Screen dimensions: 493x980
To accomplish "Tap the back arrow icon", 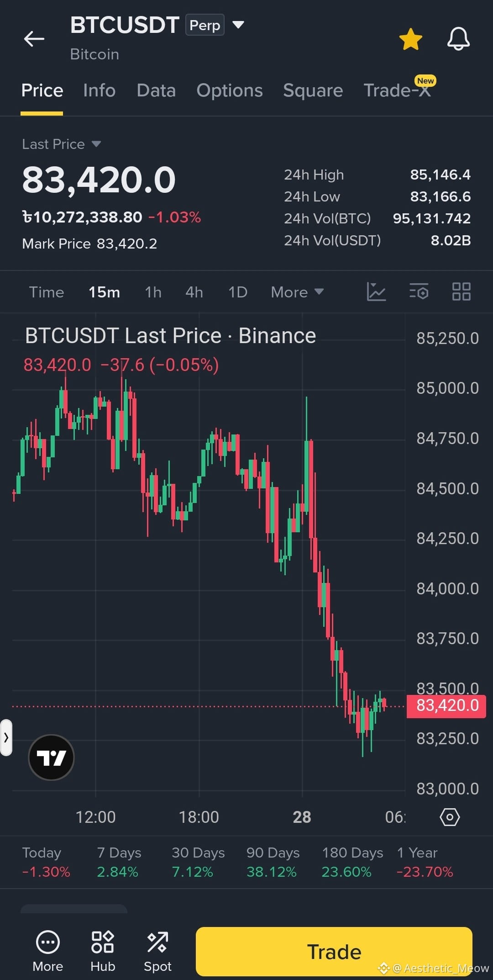I will tap(34, 39).
